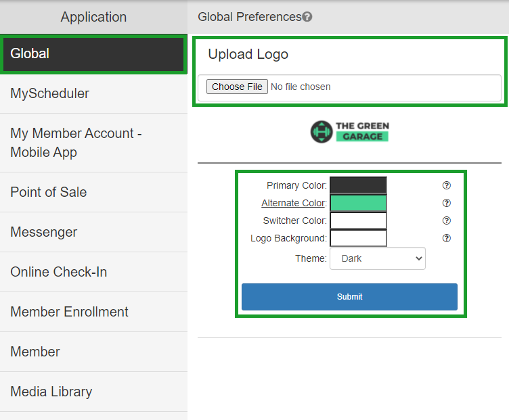Viewport: 509px width, 420px height.
Task: Pick the Logo Background swatch
Action: 358,238
